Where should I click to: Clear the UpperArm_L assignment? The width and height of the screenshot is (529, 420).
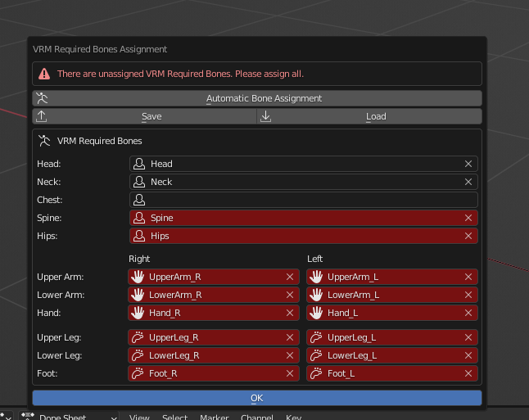tap(468, 277)
